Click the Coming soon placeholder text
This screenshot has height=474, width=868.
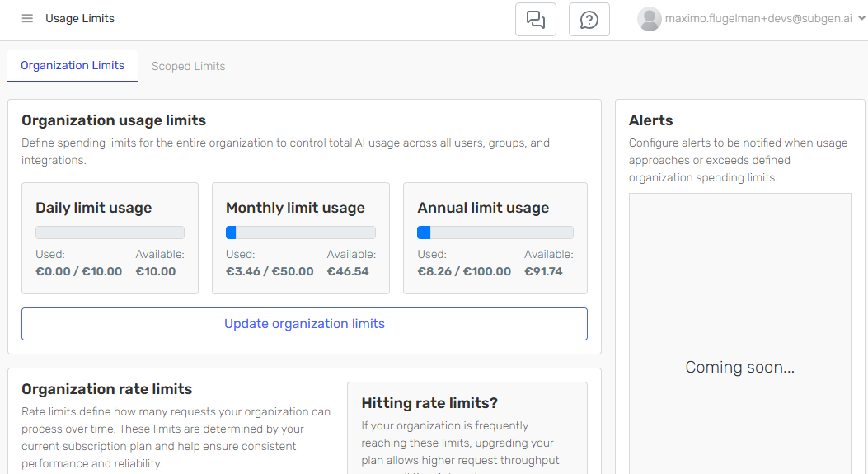coord(739,368)
